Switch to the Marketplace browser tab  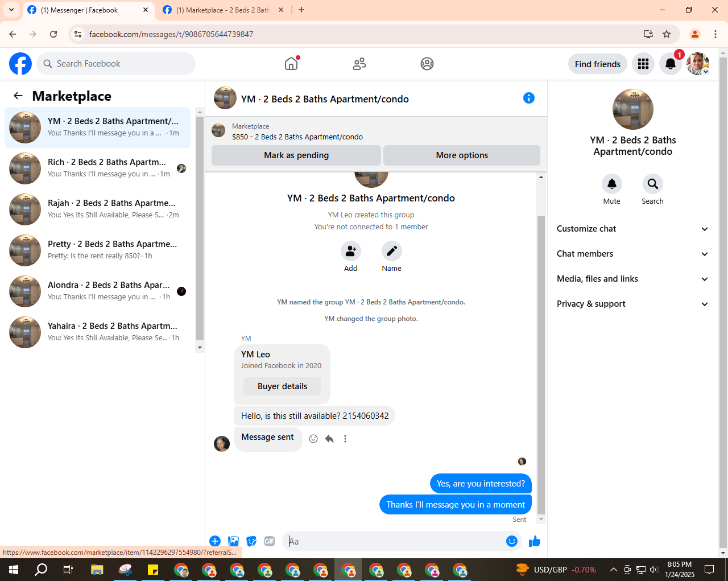(x=224, y=10)
